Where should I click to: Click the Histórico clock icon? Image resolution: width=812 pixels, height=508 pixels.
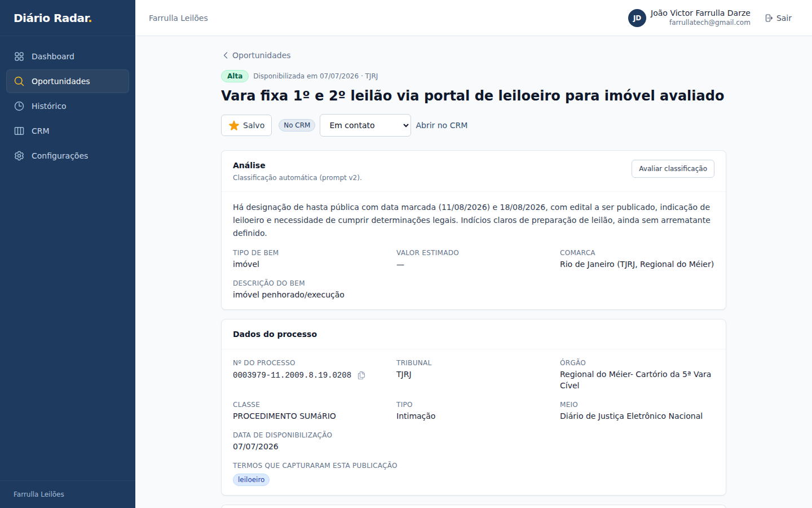click(19, 106)
